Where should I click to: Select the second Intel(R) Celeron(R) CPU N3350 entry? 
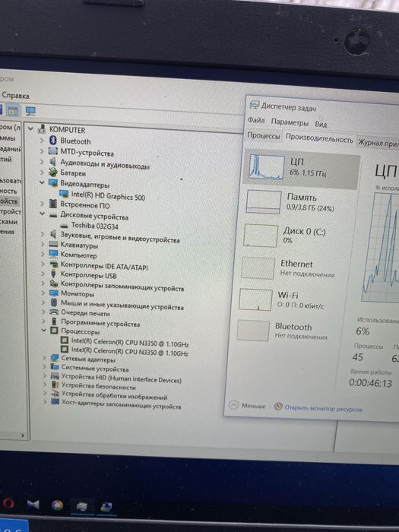tap(130, 351)
